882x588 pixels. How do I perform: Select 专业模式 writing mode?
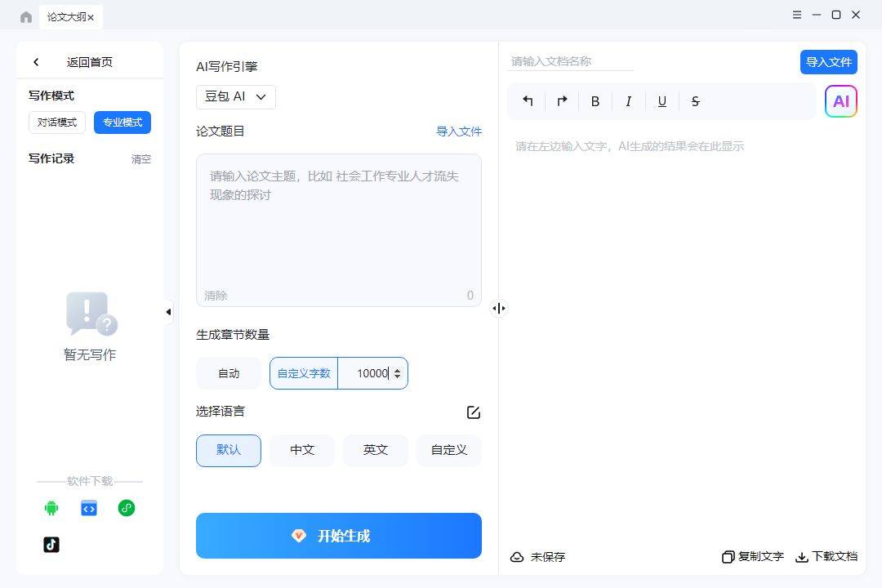click(x=122, y=122)
